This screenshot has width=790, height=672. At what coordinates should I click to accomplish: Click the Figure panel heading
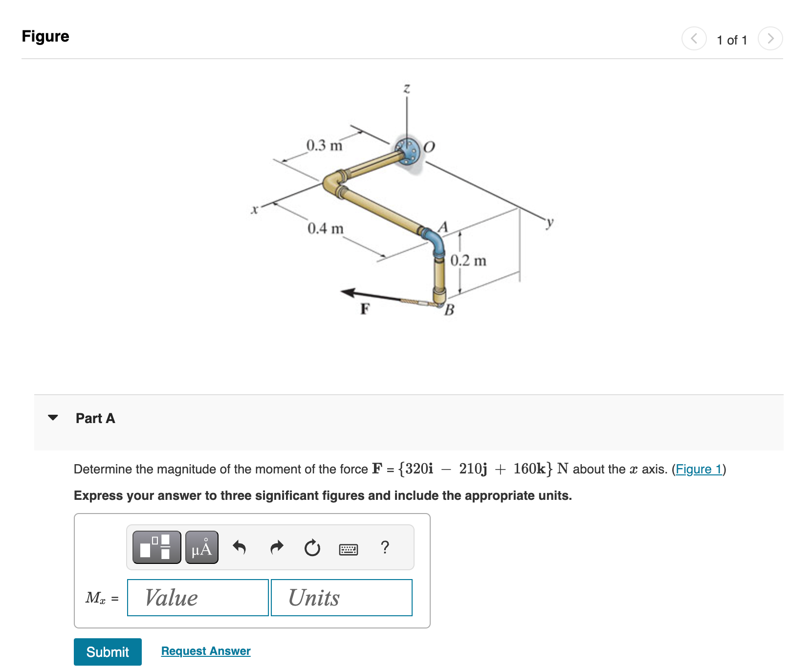[x=45, y=36]
